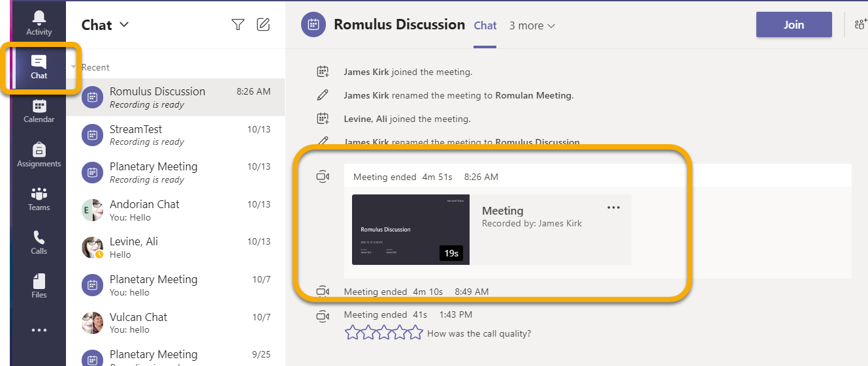The image size is (868, 366).
Task: Open Calls in the sidebar
Action: (39, 242)
